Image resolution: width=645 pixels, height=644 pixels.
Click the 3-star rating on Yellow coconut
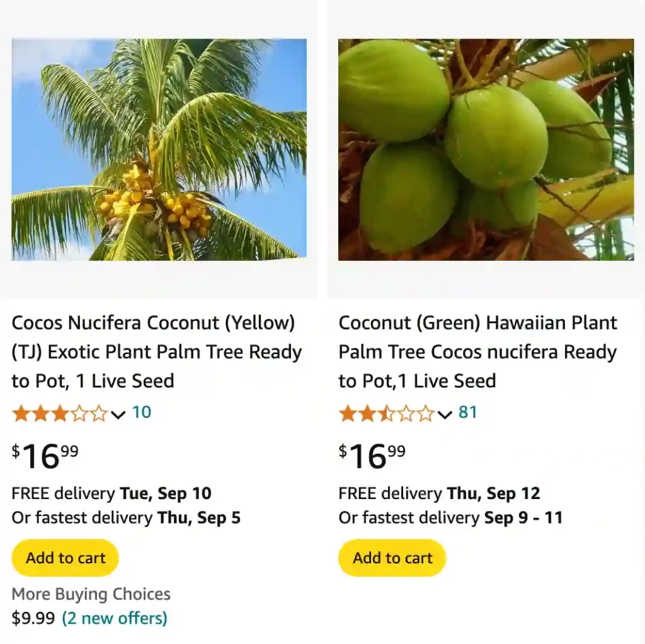click(x=59, y=413)
